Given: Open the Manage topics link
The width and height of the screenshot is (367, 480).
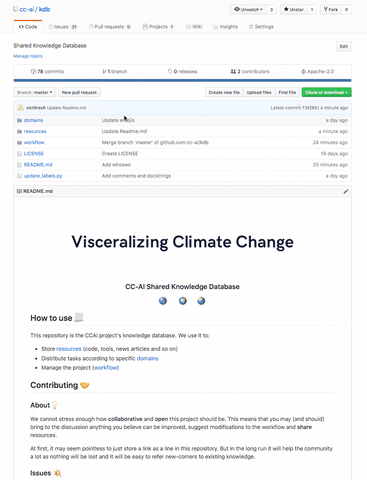Looking at the screenshot, I should click(28, 56).
